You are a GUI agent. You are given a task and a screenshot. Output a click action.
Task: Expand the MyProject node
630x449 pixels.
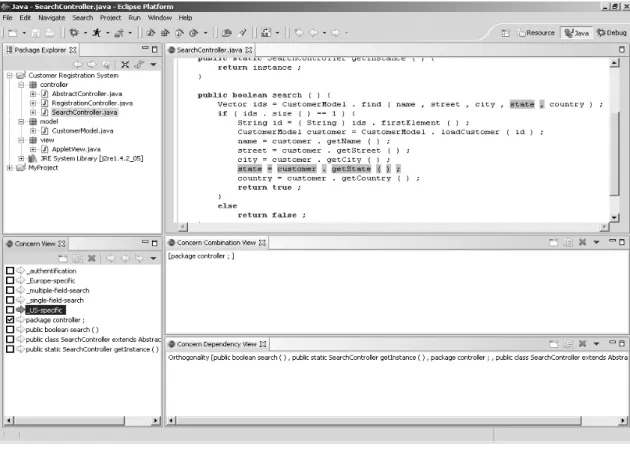pyautogui.click(x=10, y=168)
